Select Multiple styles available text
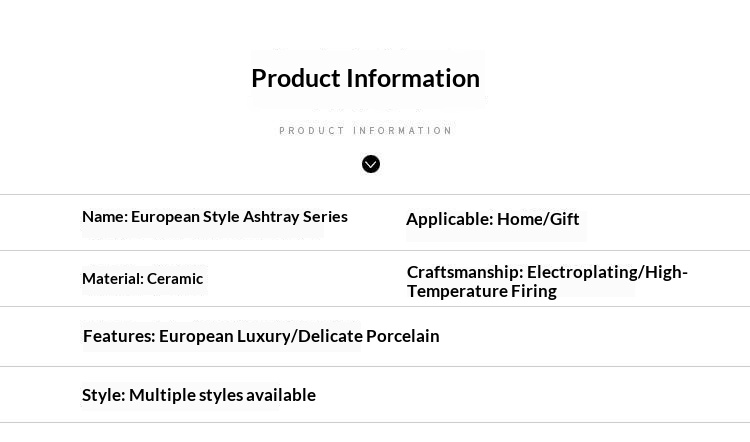Screen dimensions: 750x442 (222, 396)
